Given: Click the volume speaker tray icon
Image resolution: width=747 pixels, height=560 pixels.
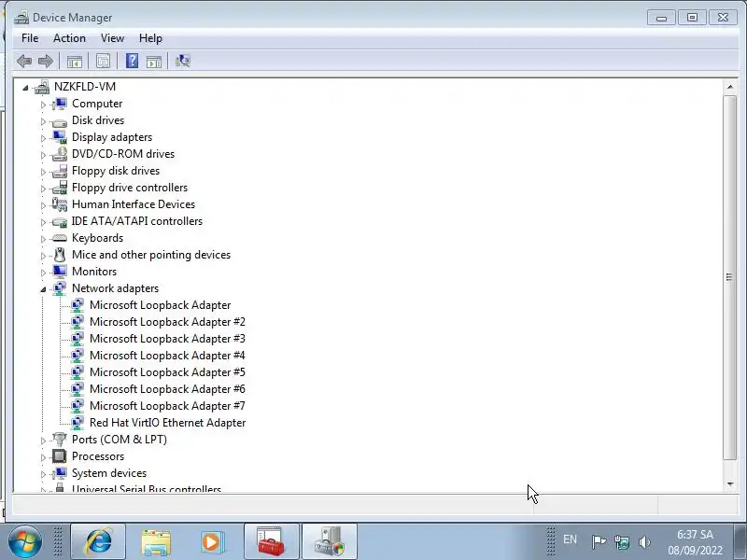Looking at the screenshot, I should 644,541.
